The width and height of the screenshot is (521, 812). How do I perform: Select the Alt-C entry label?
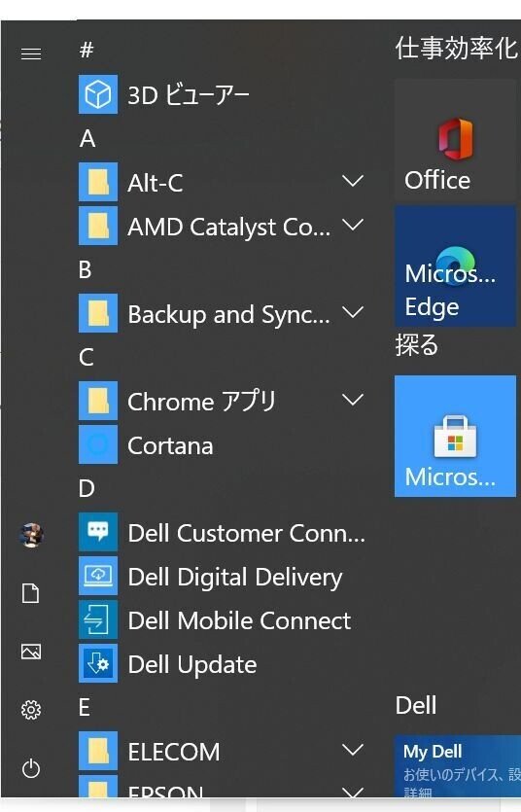[156, 183]
